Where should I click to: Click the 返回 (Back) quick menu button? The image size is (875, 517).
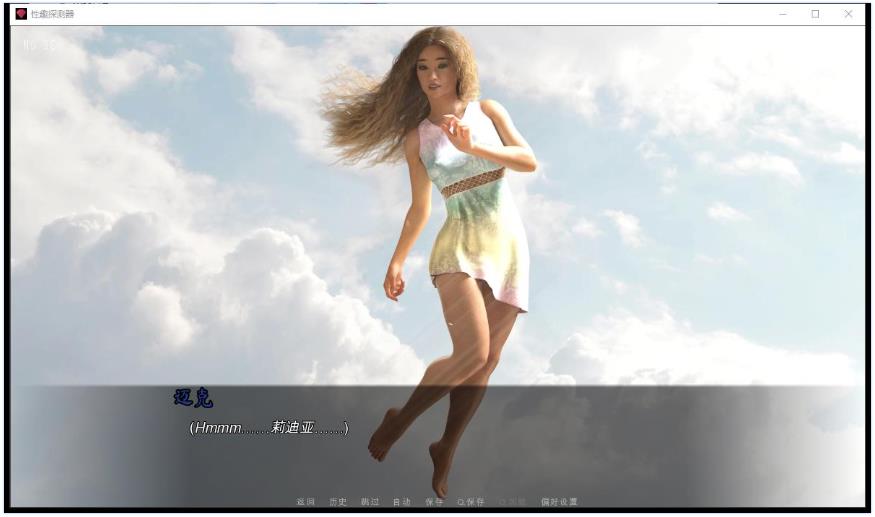306,501
